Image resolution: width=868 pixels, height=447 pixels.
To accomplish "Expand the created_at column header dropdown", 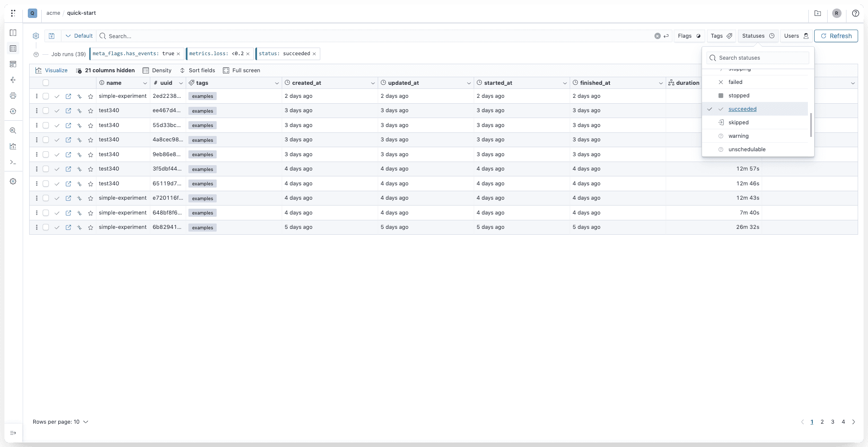I will coord(373,83).
